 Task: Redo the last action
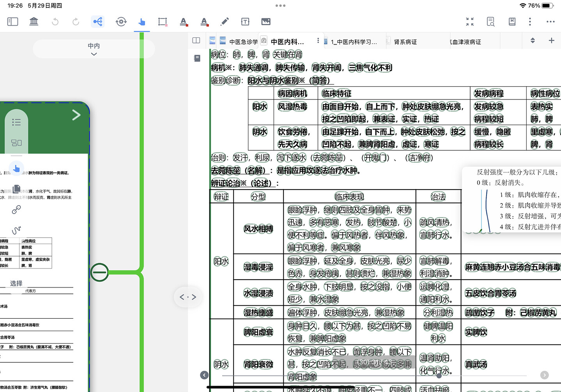click(76, 21)
